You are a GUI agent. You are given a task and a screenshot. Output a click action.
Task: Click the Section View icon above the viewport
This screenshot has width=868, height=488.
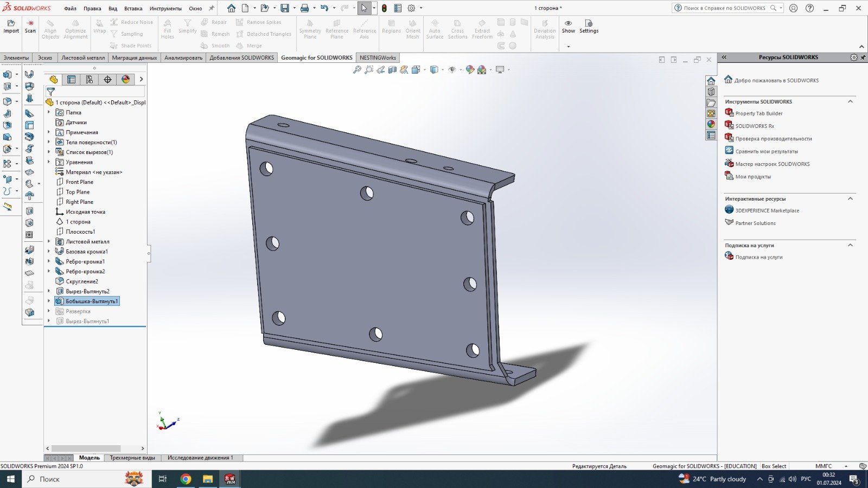click(x=392, y=69)
